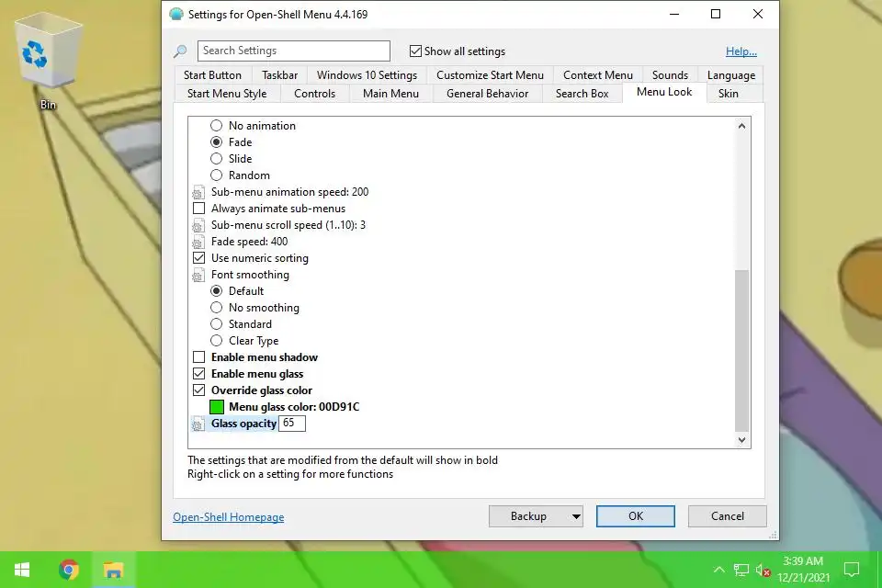This screenshot has height=588, width=882.
Task: Select the Menu glass color: 00D91C setting
Action: (294, 407)
